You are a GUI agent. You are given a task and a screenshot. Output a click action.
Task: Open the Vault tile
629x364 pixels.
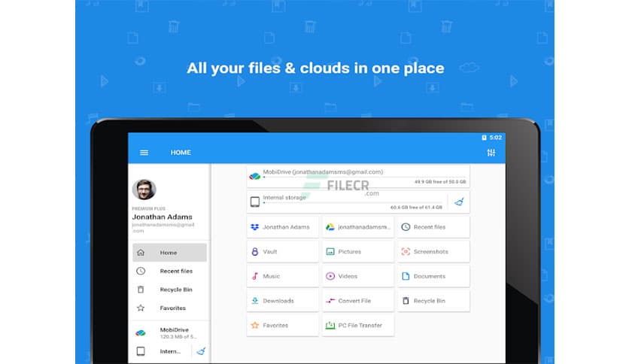[x=282, y=252]
